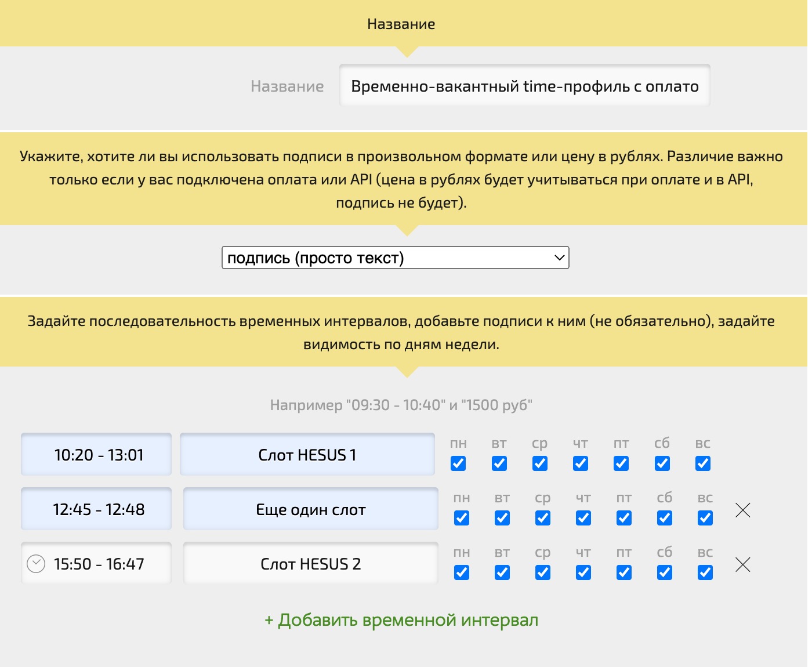Toggle вс checkbox in 'Еще один слот' row

pyautogui.click(x=705, y=518)
